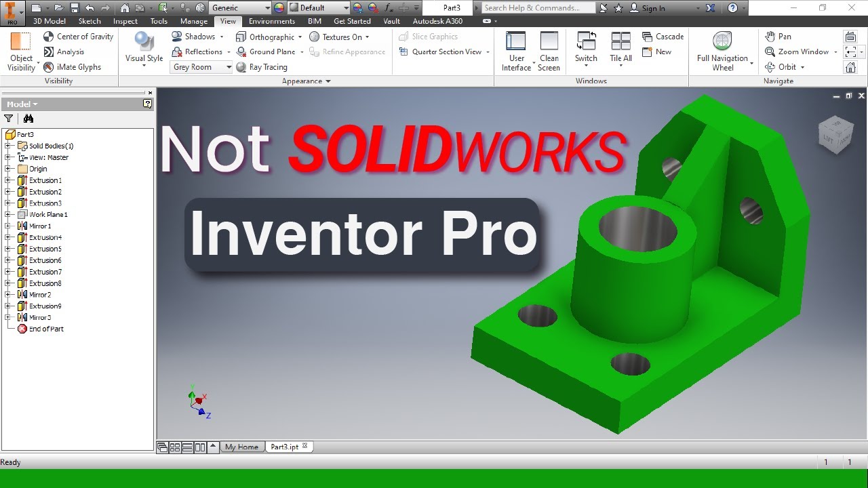Image resolution: width=868 pixels, height=488 pixels.
Task: Open the Orthographic projection dropdown
Action: tap(269, 37)
